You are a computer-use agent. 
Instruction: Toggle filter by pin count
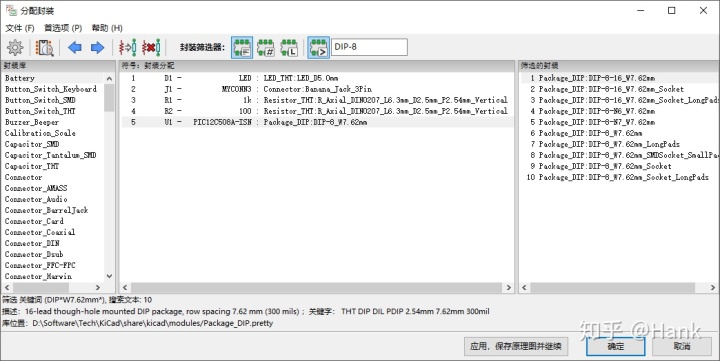point(265,47)
